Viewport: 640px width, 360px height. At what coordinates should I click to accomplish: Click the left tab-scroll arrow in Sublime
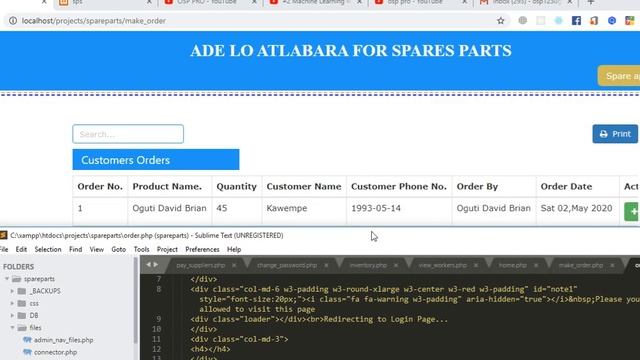tap(148, 265)
